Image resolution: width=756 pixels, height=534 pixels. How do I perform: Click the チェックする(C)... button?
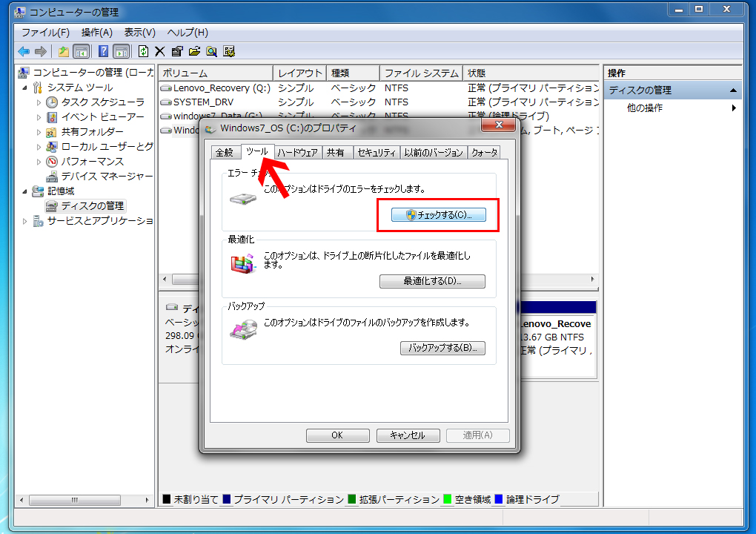coord(438,215)
